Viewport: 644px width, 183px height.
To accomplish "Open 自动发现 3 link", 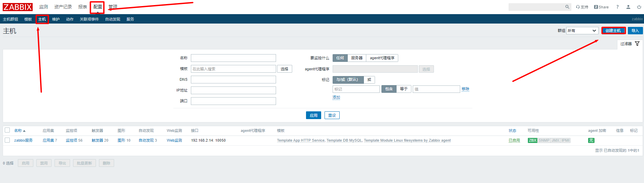I will [146, 140].
